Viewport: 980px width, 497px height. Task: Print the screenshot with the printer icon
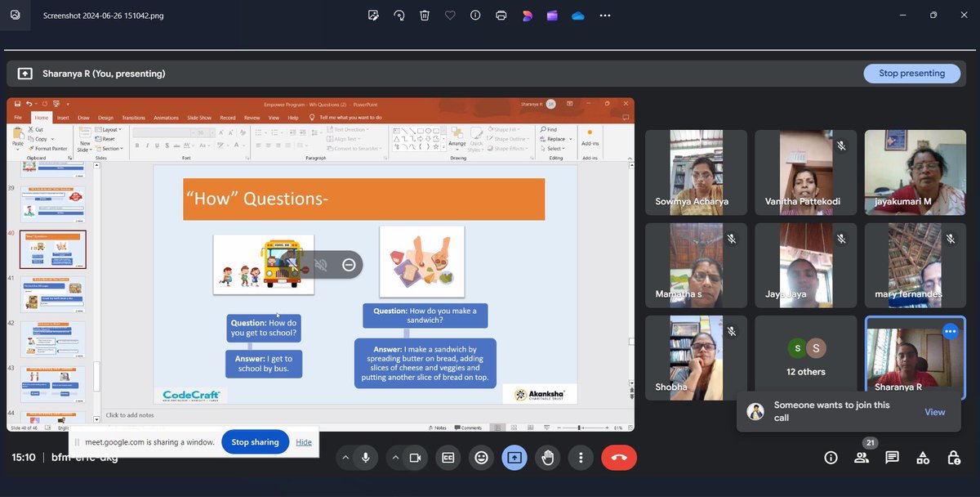pos(501,15)
